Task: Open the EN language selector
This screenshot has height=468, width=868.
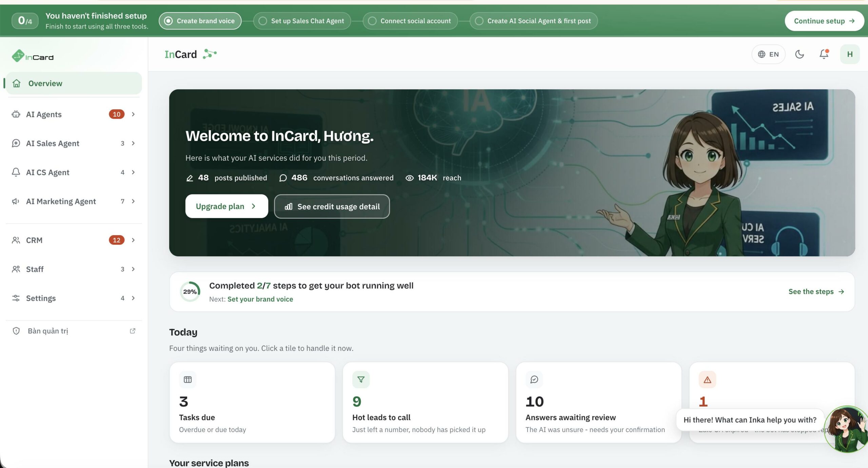Action: point(768,54)
